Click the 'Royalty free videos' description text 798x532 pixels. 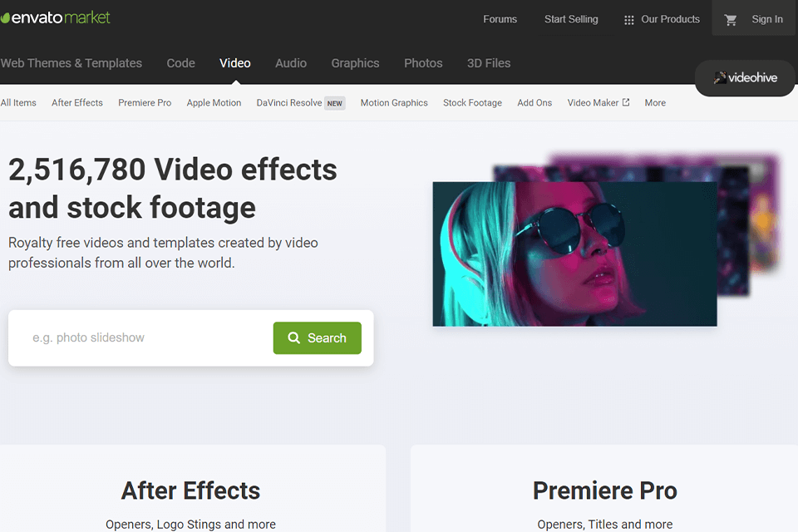tap(163, 253)
